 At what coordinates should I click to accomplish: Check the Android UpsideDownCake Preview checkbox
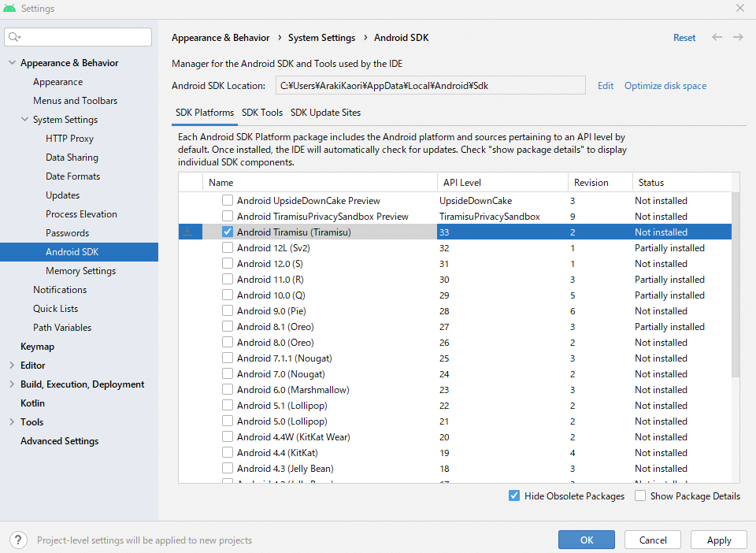pyautogui.click(x=228, y=200)
